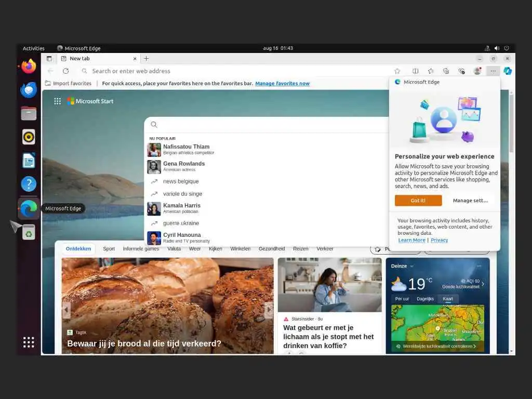532x399 pixels.
Task: Click the Got it! button
Action: 418,201
